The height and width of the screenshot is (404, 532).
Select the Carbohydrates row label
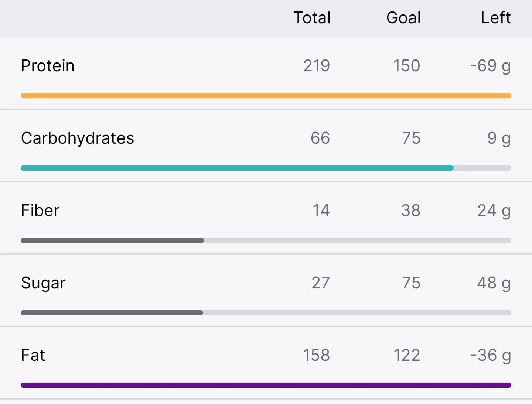[78, 138]
